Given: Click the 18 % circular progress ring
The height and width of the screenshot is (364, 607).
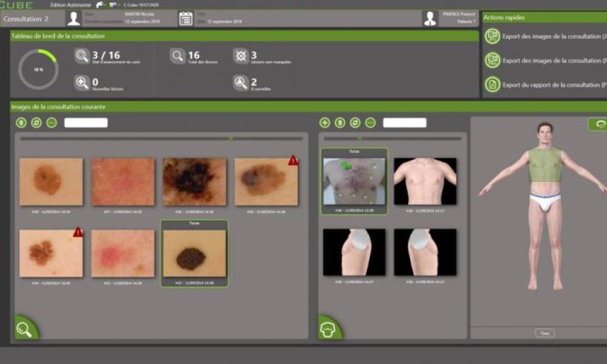Looking at the screenshot, I should click(38, 70).
